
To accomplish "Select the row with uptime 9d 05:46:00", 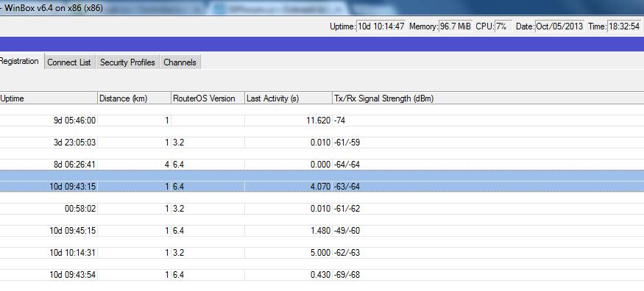I will (x=322, y=121).
